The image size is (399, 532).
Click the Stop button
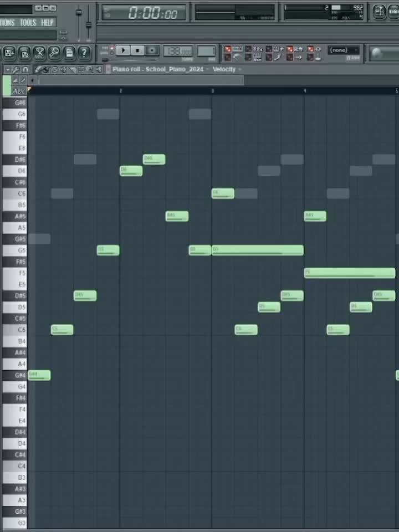(137, 50)
